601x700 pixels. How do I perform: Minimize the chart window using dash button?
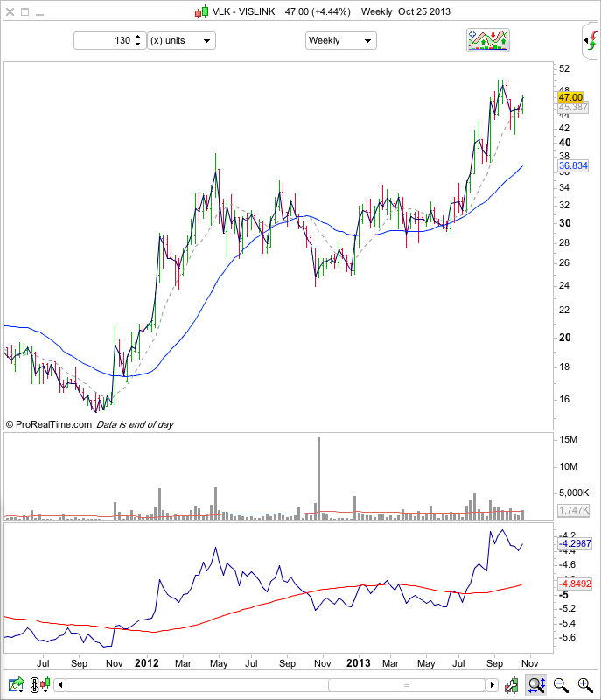coord(39,14)
